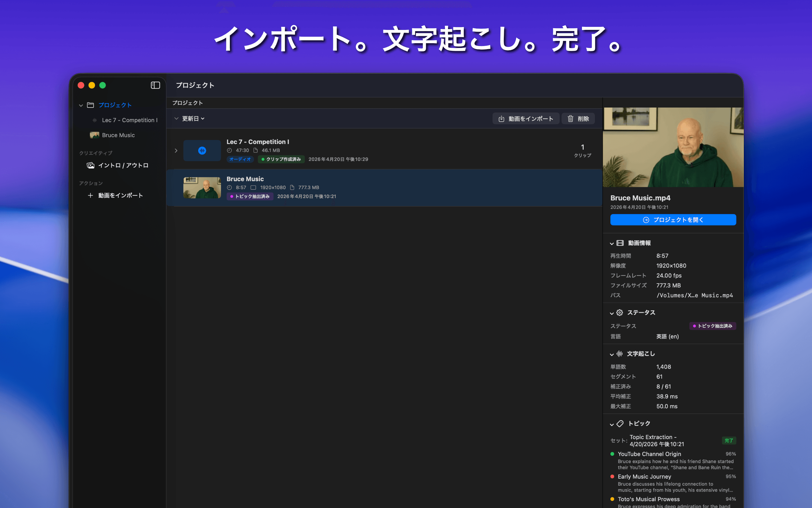Screen dimensions: 812x508
Task: Click the arrow icon on プロジェクトを開く button
Action: [x=646, y=220]
